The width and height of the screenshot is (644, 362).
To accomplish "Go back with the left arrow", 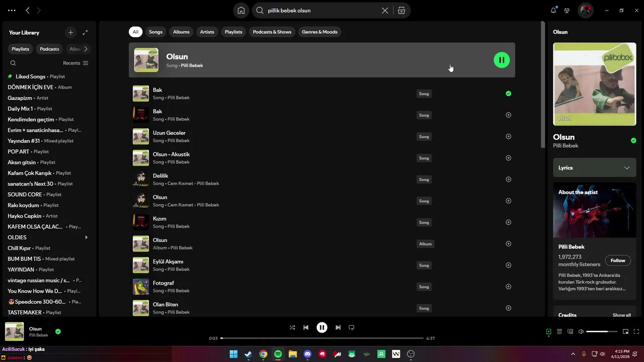I will pyautogui.click(x=28, y=10).
